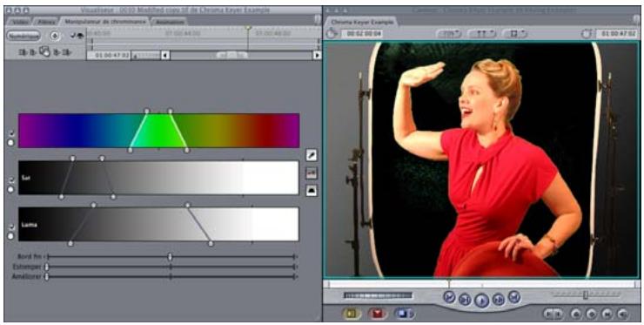Image resolution: width=644 pixels, height=325 pixels.
Task: Click the View Final/Matte/Source button
Action: (x=312, y=173)
